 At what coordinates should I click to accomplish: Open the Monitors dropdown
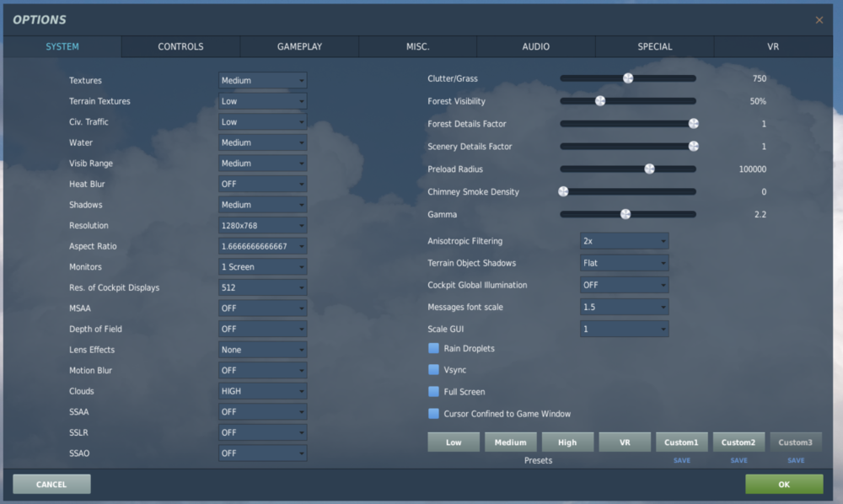(262, 267)
